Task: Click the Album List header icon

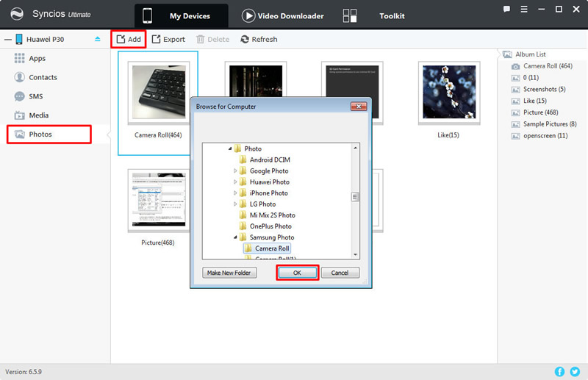Action: coord(507,54)
